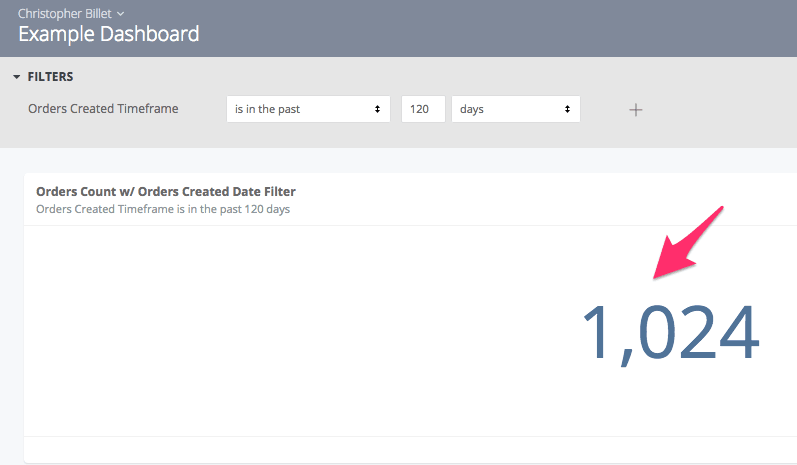
Task: Click the arrows on 'is in the past' select
Action: point(377,109)
